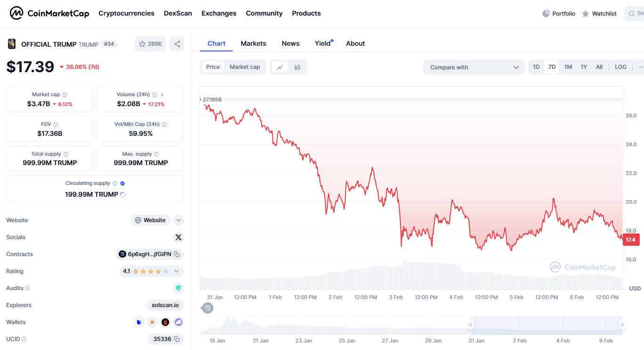Open the Cryptocurrencies menu
The image size is (644, 350).
tap(126, 13)
